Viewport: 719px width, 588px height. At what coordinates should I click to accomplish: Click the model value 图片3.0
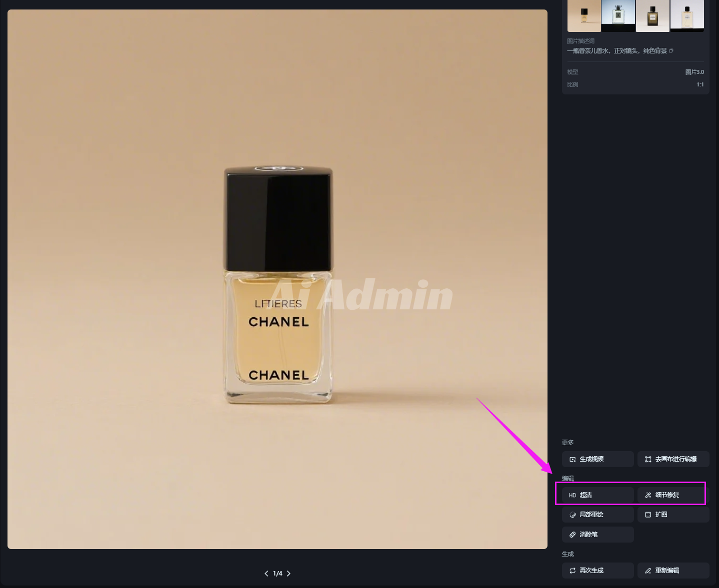click(694, 72)
